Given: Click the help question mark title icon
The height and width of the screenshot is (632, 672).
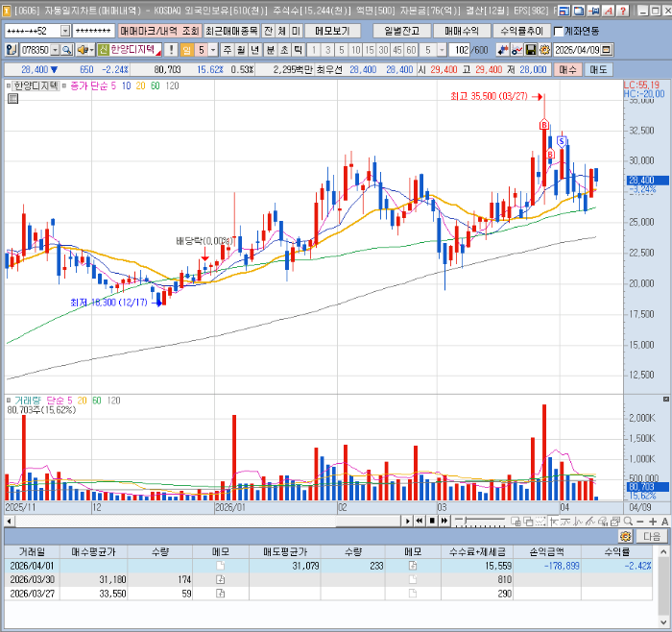Looking at the screenshot, I should coord(623,11).
